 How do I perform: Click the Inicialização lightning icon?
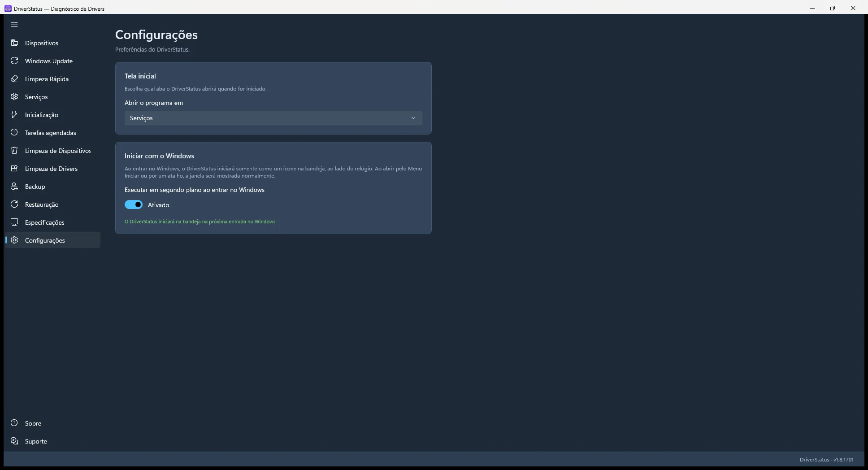14,115
